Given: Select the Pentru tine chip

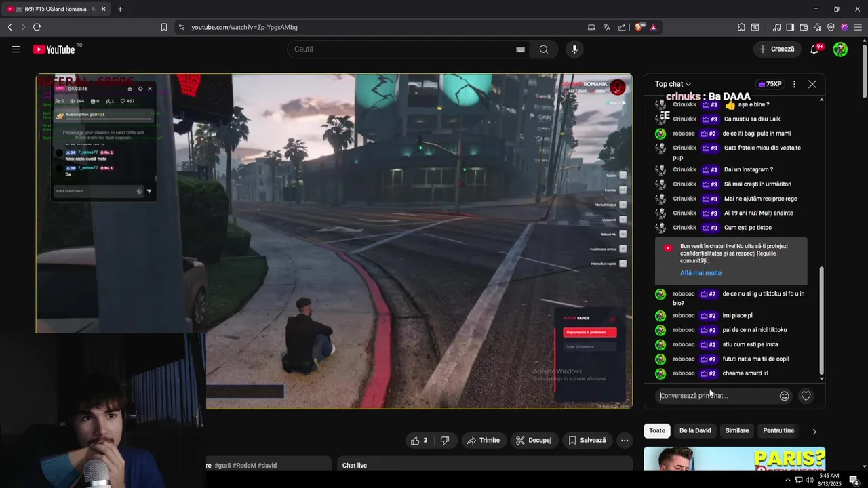Looking at the screenshot, I should pos(778,430).
